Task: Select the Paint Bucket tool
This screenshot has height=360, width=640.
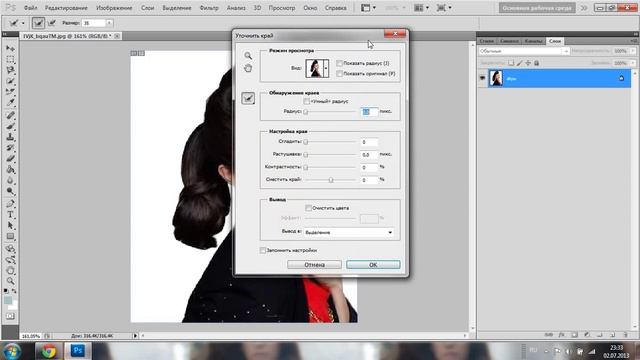Action: click(10, 169)
